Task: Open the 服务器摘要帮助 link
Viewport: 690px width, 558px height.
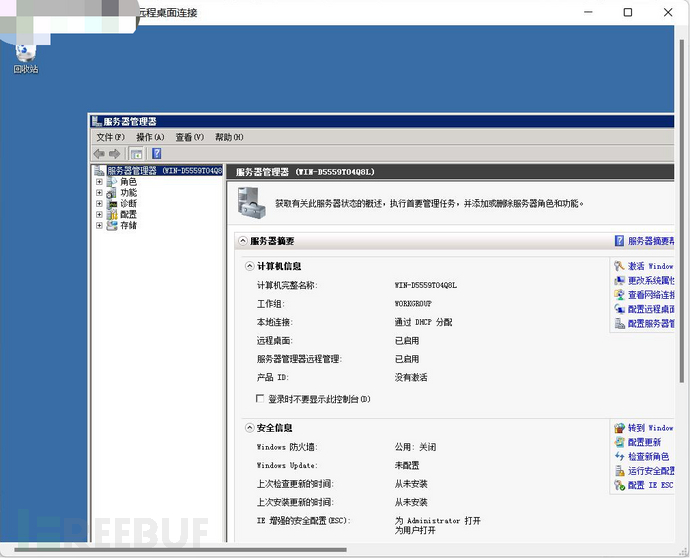Action: (x=651, y=241)
